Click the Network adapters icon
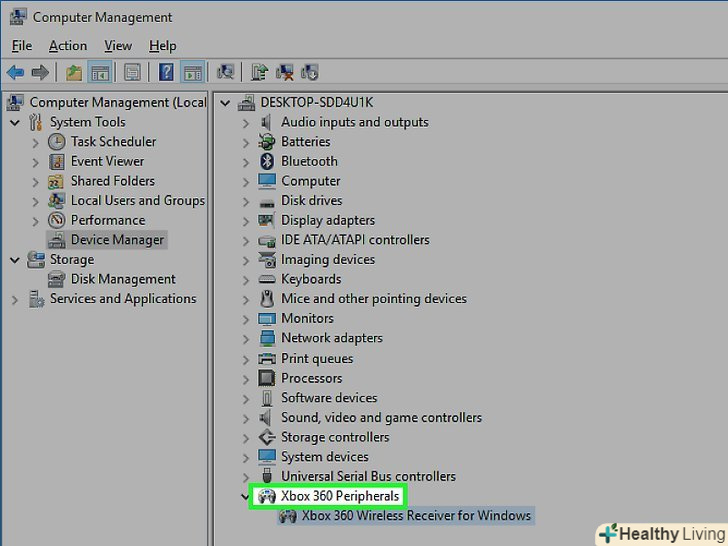 [x=267, y=338]
